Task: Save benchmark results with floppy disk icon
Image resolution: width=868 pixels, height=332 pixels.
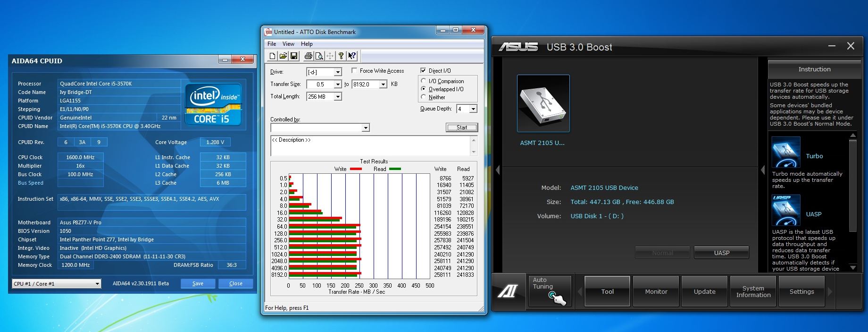Action: pos(294,56)
